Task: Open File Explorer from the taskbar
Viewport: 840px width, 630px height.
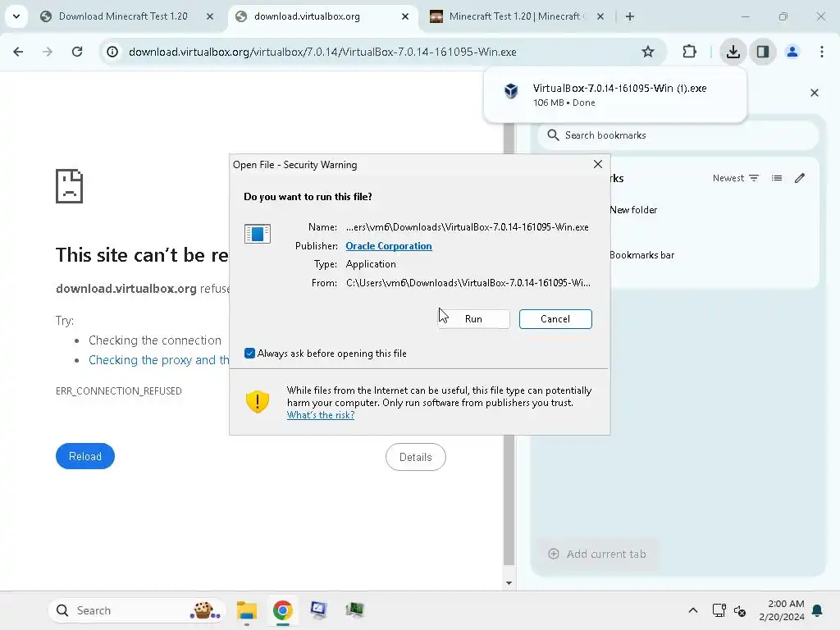Action: (247, 610)
